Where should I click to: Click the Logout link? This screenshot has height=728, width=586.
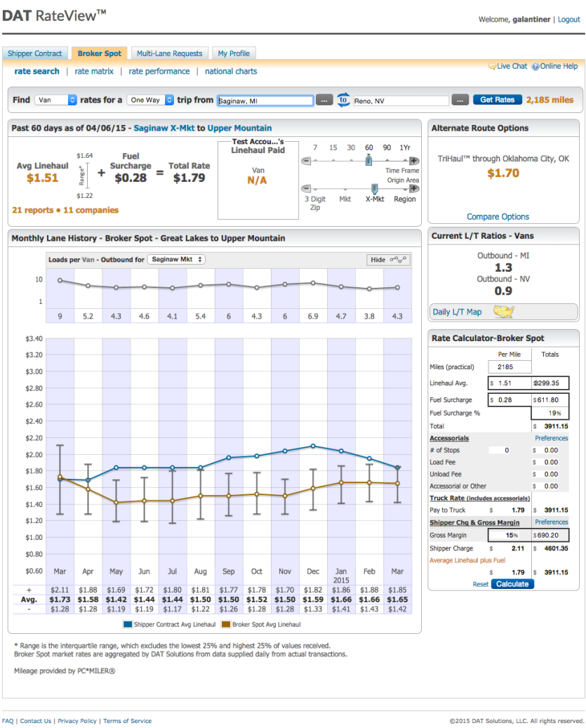coord(569,20)
